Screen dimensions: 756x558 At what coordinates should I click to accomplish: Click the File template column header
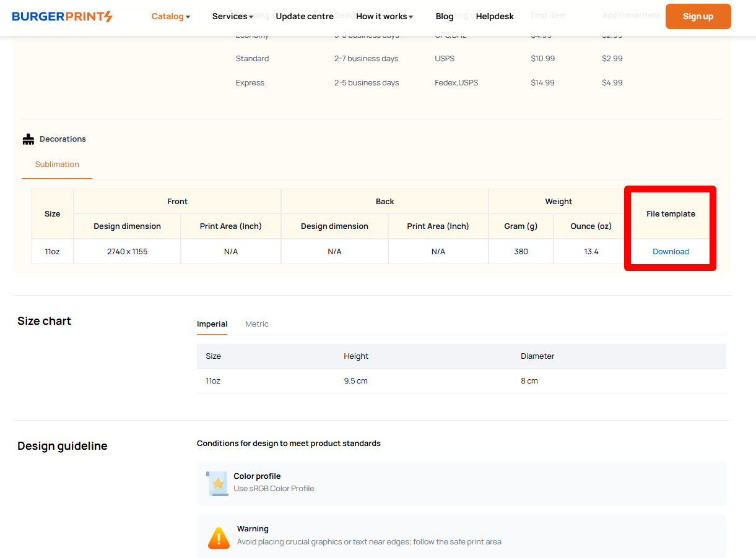click(x=671, y=214)
